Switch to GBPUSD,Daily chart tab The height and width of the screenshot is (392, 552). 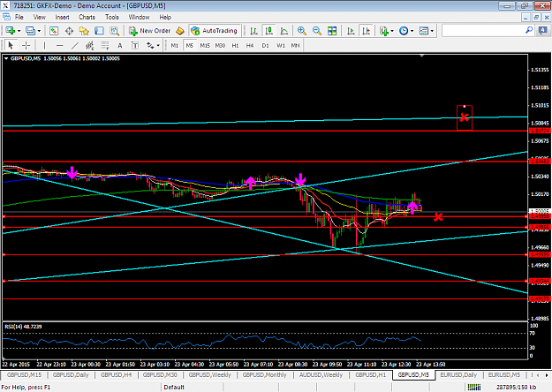coord(71,375)
